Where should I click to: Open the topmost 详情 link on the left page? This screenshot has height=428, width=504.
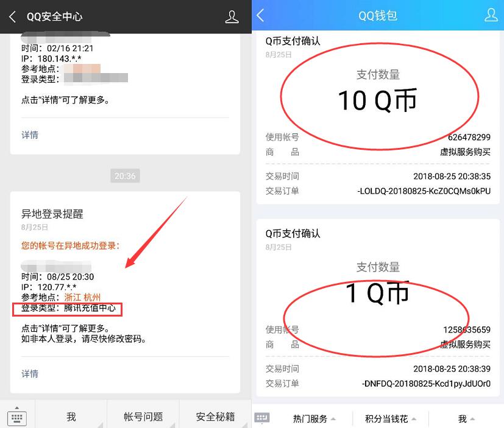pyautogui.click(x=29, y=135)
